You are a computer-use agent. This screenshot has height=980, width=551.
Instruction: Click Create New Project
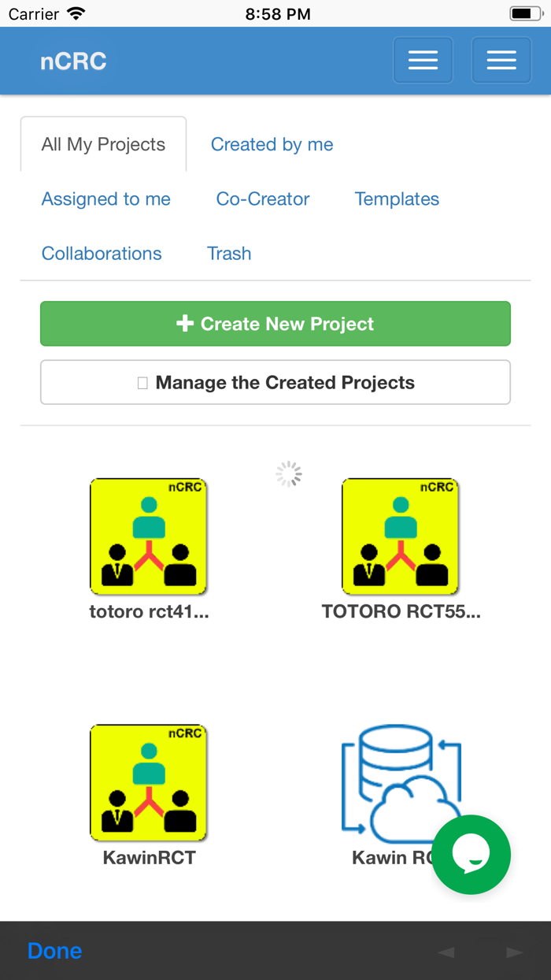[275, 324]
